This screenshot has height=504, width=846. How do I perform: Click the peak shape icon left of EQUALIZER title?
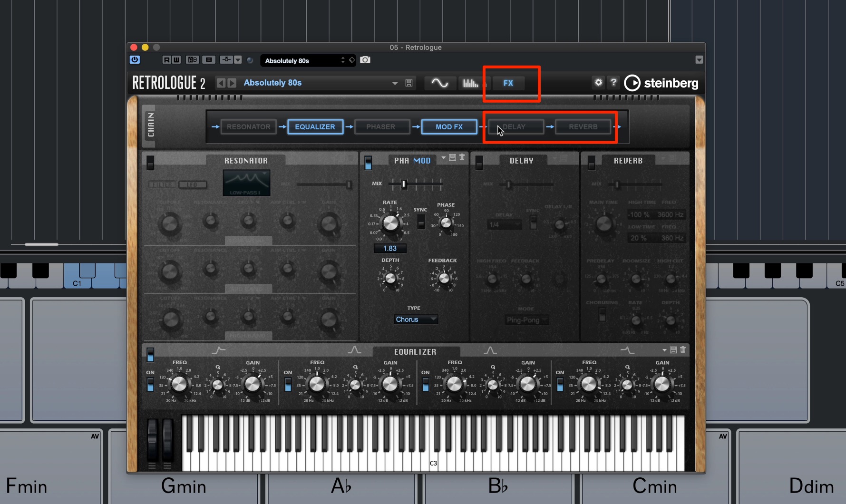coord(354,350)
